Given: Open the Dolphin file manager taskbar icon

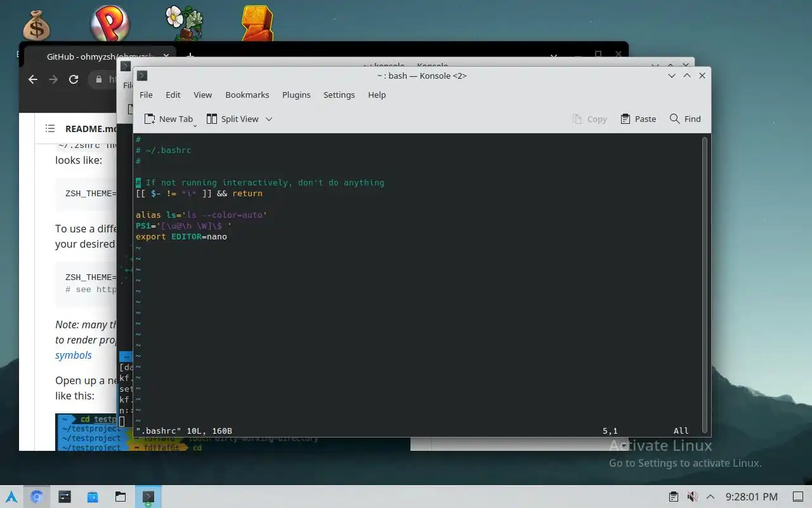Looking at the screenshot, I should pyautogui.click(x=121, y=497).
